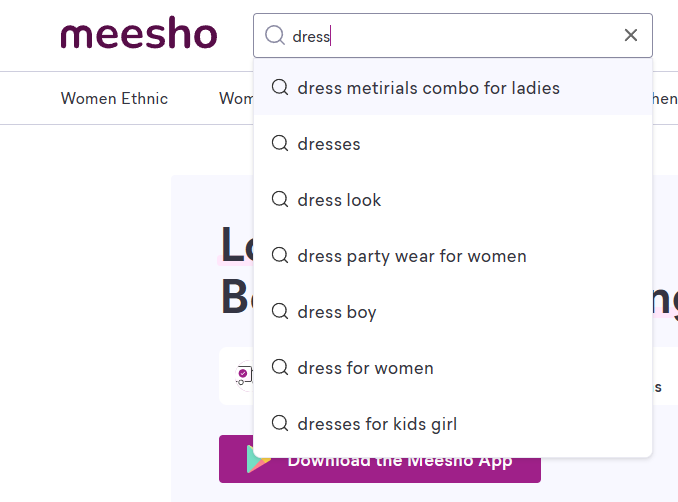
Task: Click the magnifier icon in search bar
Action: pyautogui.click(x=274, y=36)
